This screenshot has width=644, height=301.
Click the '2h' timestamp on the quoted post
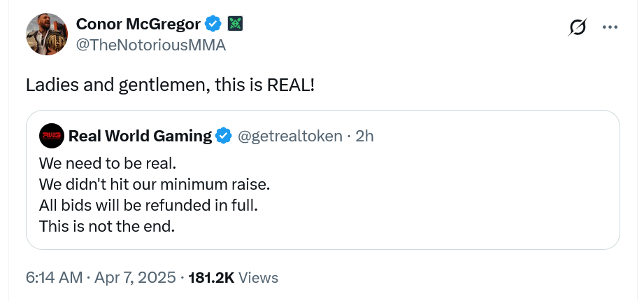(364, 136)
